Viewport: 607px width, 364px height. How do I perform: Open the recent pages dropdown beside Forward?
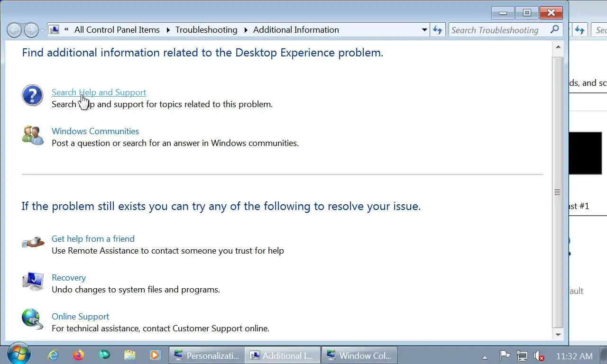(x=43, y=30)
